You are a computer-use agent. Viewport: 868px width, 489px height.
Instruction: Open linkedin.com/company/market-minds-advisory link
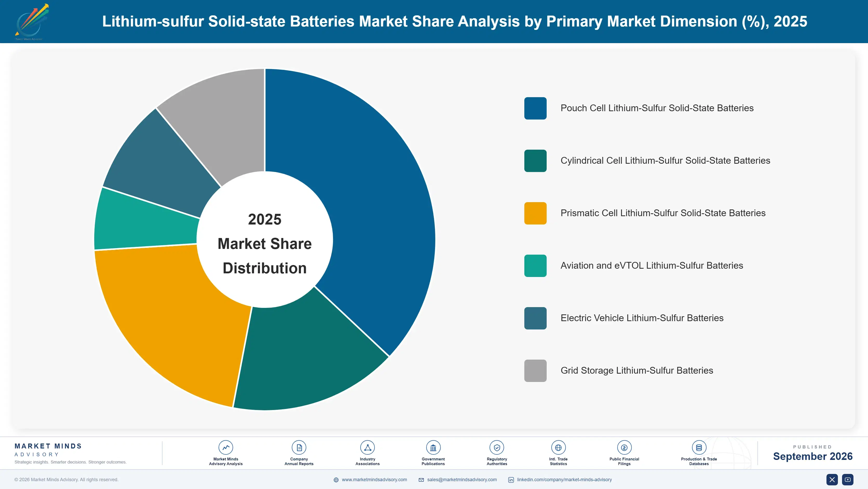click(x=564, y=480)
